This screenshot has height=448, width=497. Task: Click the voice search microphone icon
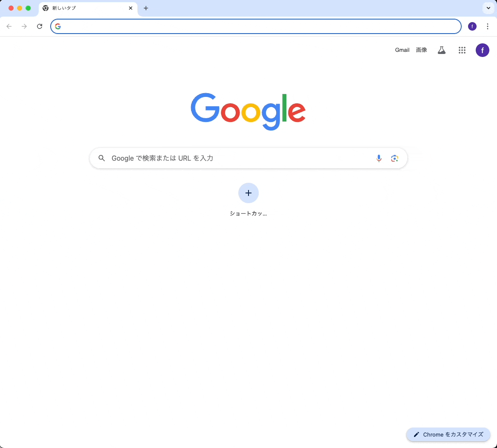click(379, 158)
